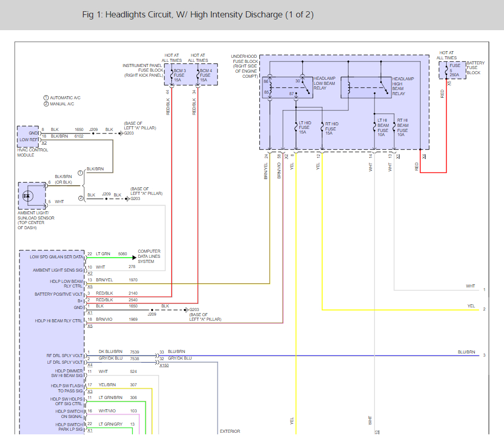Click the HDLP SWITCH ON SIGNAL label
This screenshot has width=504, height=442.
tap(69, 414)
